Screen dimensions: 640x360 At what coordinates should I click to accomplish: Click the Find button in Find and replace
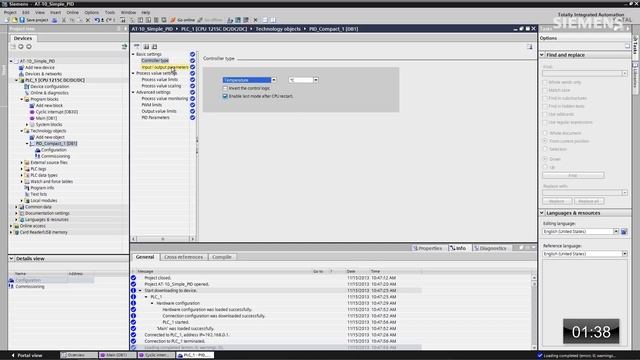click(573, 175)
